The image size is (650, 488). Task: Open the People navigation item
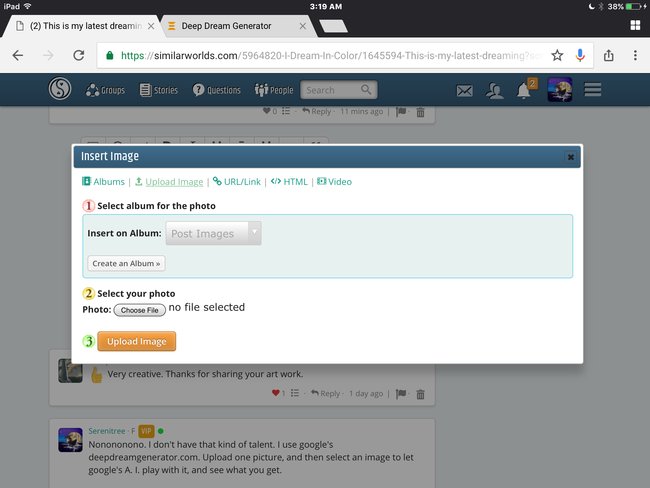pos(274,90)
